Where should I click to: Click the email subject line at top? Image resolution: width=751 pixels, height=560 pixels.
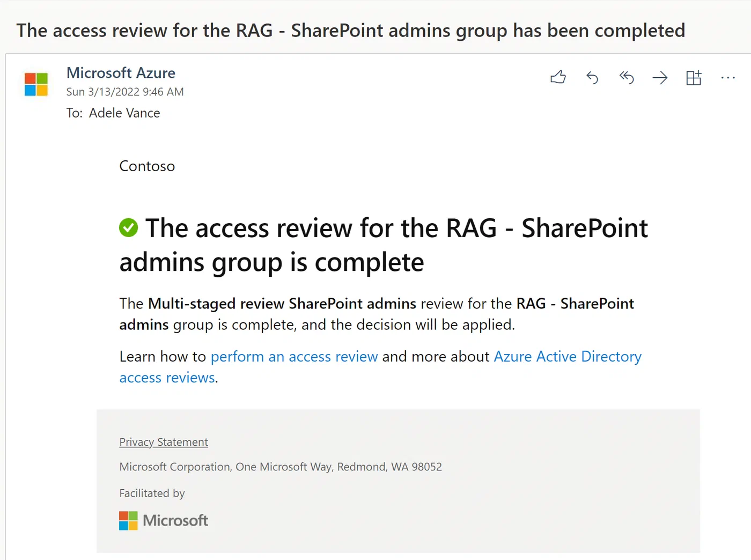pos(351,31)
